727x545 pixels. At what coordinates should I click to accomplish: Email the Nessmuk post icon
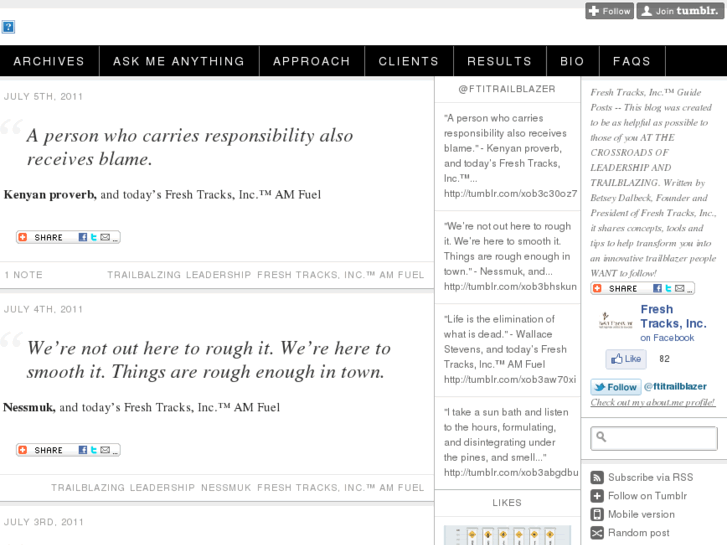tap(105, 450)
